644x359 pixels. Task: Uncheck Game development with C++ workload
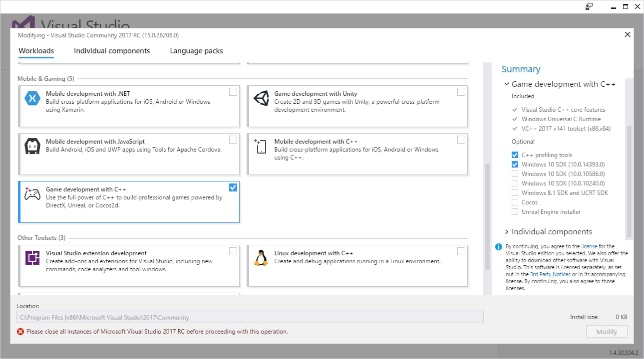pos(233,187)
